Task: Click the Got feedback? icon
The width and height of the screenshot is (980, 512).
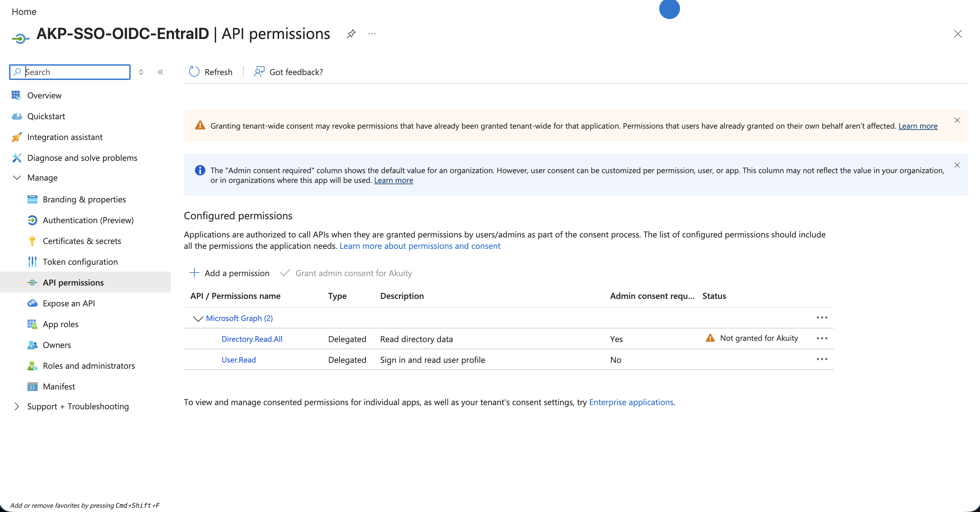Action: [259, 72]
